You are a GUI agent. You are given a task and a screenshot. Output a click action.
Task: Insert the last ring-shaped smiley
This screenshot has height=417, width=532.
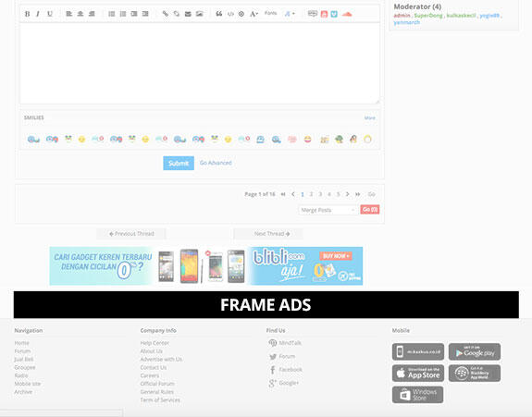pyautogui.click(x=367, y=139)
